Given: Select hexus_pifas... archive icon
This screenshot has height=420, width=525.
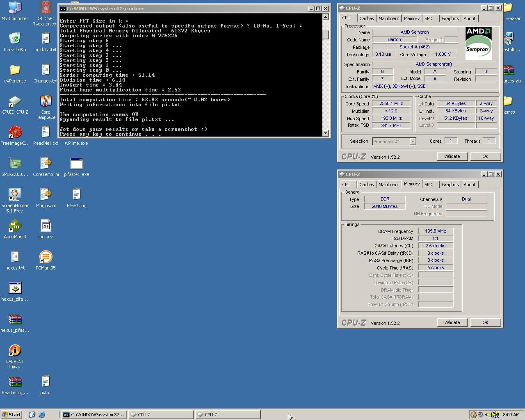Looking at the screenshot, I should click(x=15, y=322).
